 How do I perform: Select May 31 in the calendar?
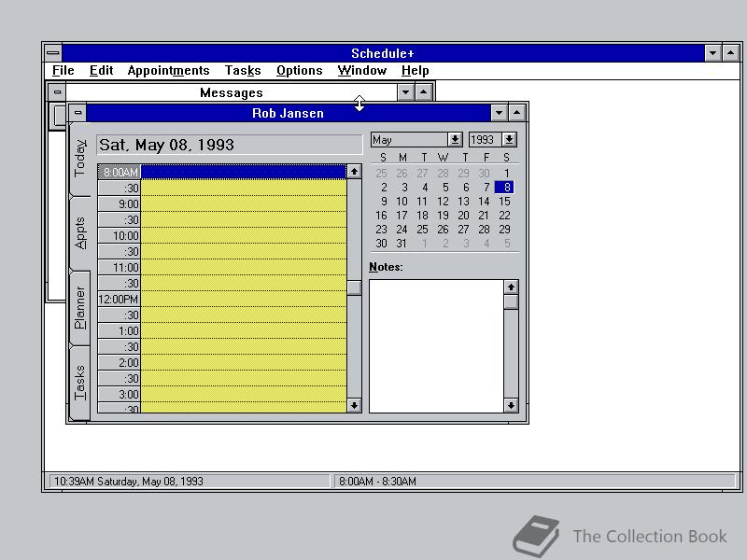(402, 244)
